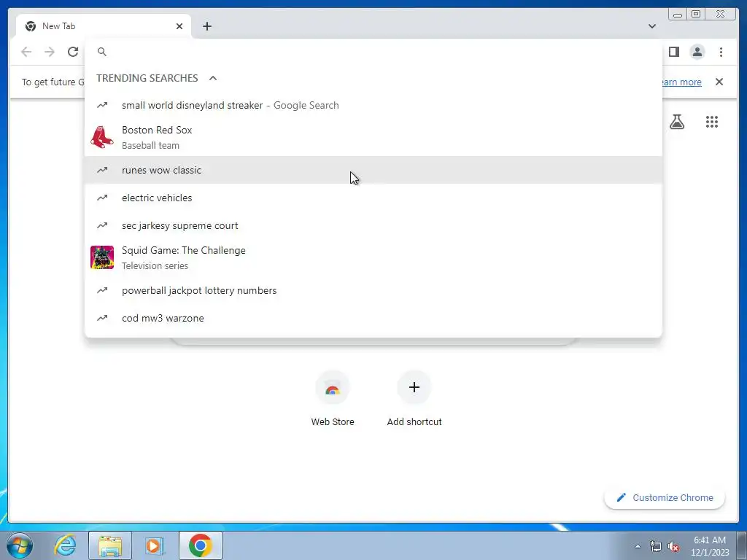Click the forward navigation arrow

[50, 52]
